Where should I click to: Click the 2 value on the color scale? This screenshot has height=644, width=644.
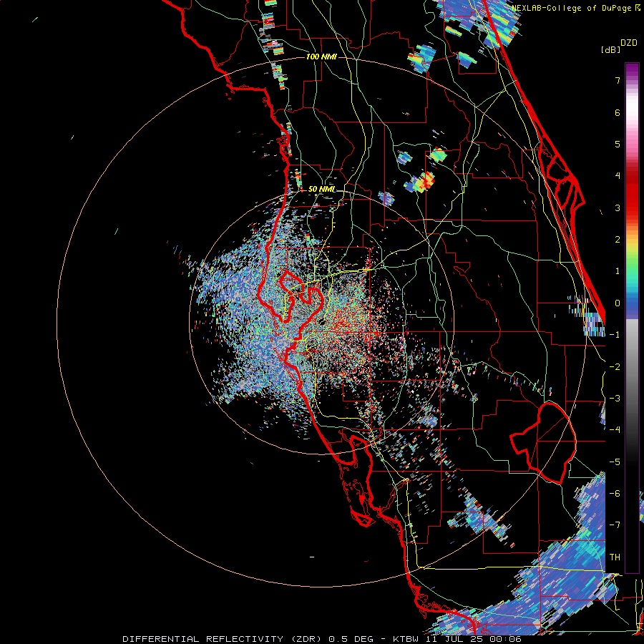[618, 240]
